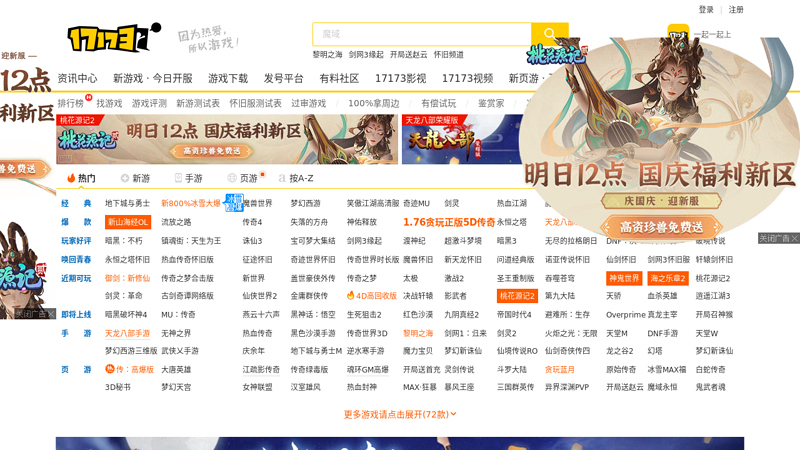Close the left floating ad via 关闭广告

pyautogui.click(x=34, y=314)
